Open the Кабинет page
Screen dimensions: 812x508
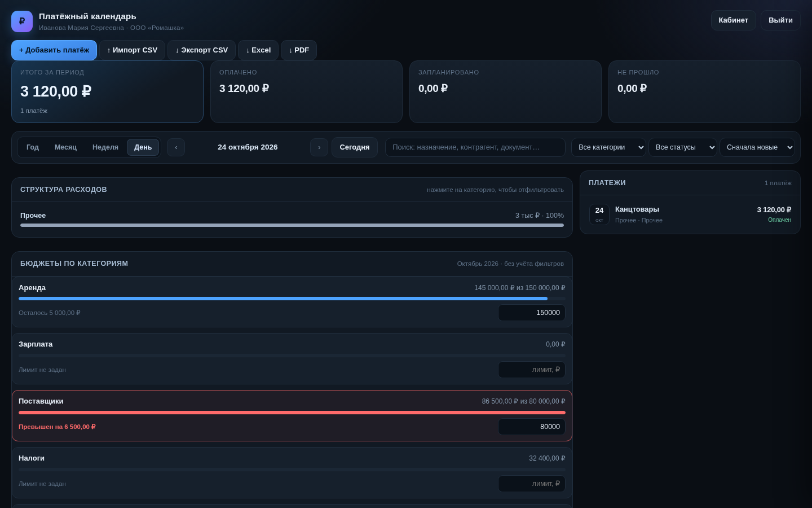[x=733, y=20]
